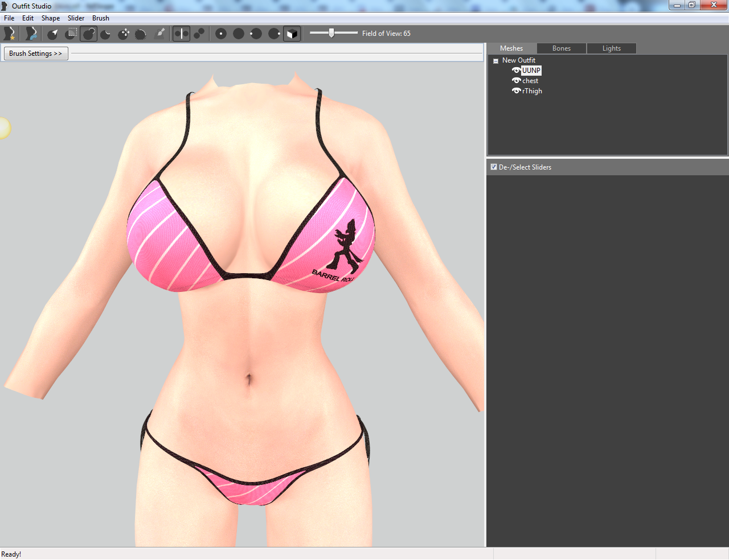The width and height of the screenshot is (729, 560).
Task: Select the Inflate brush tool
Action: click(x=89, y=34)
